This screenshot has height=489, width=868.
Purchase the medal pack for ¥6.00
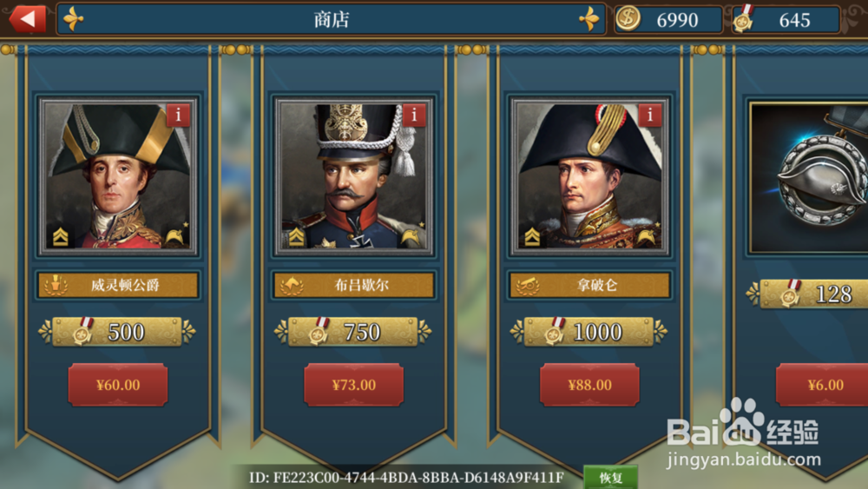click(x=822, y=385)
